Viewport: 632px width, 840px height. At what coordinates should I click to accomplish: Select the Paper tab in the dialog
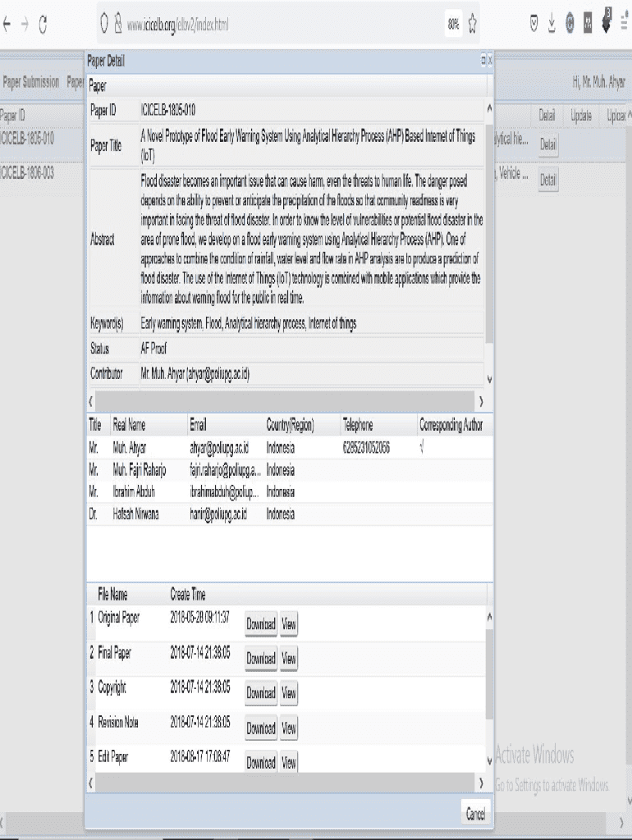pos(98,85)
